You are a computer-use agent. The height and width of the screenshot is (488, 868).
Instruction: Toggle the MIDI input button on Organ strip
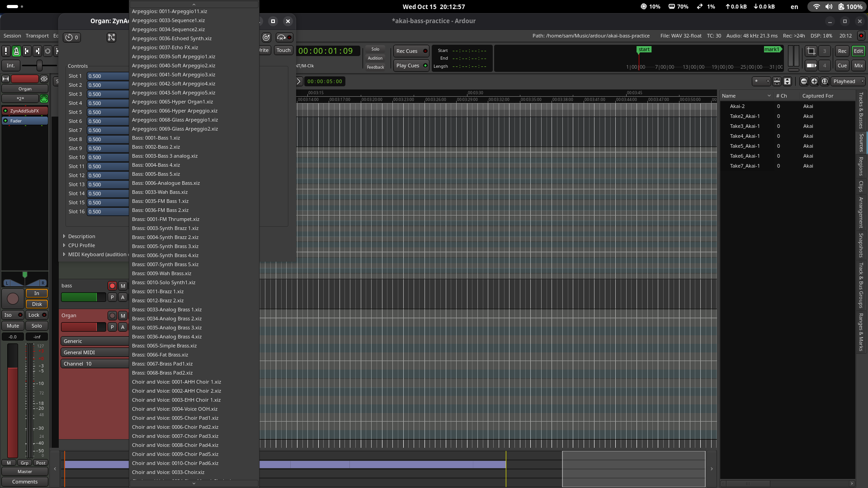tap(44, 99)
